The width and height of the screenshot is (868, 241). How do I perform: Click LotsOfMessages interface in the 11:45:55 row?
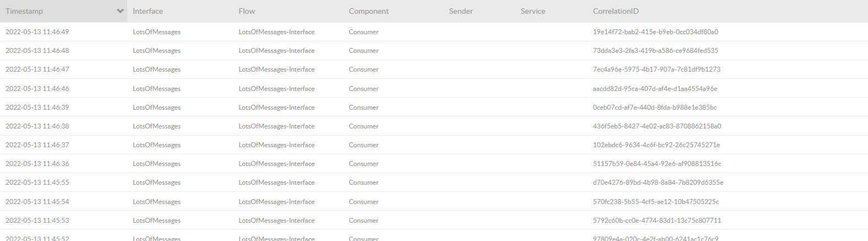157,183
